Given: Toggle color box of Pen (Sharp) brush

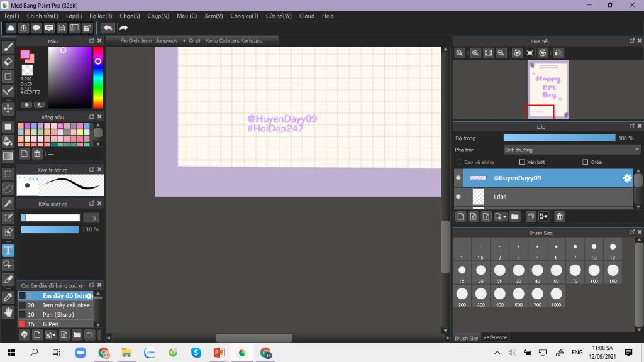Looking at the screenshot, I should tap(22, 315).
